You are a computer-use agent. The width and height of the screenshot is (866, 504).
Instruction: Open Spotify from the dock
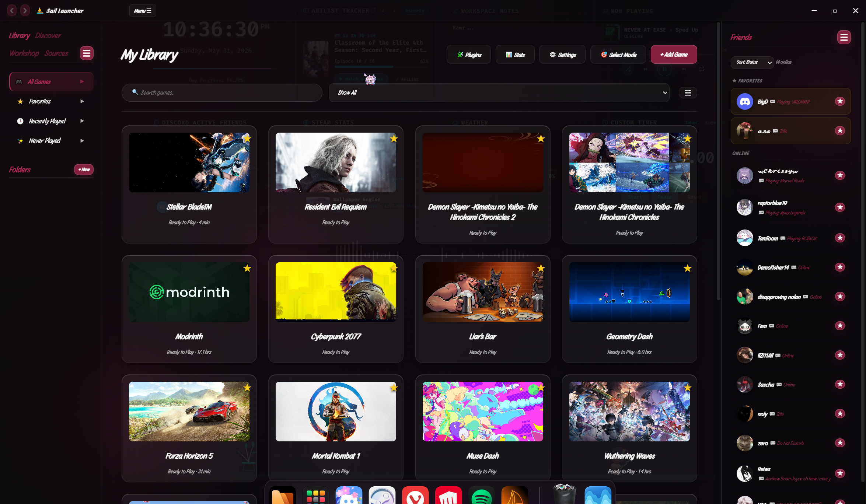pyautogui.click(x=481, y=496)
